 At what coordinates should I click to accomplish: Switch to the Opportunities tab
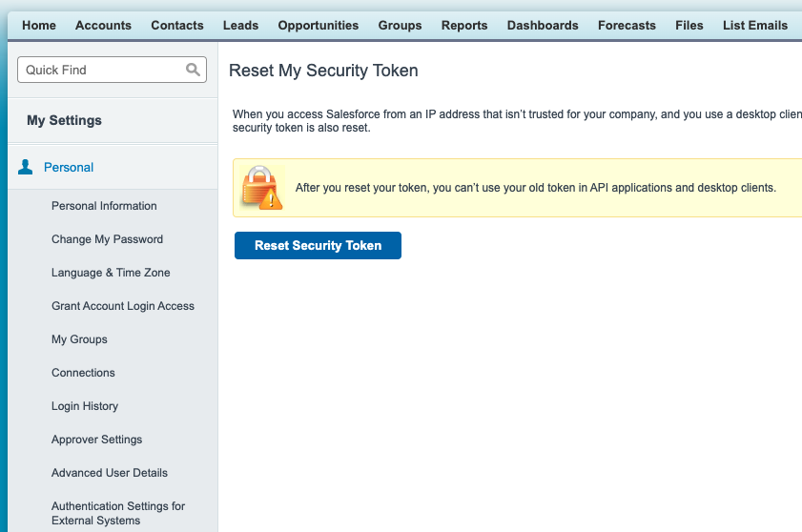pos(319,26)
